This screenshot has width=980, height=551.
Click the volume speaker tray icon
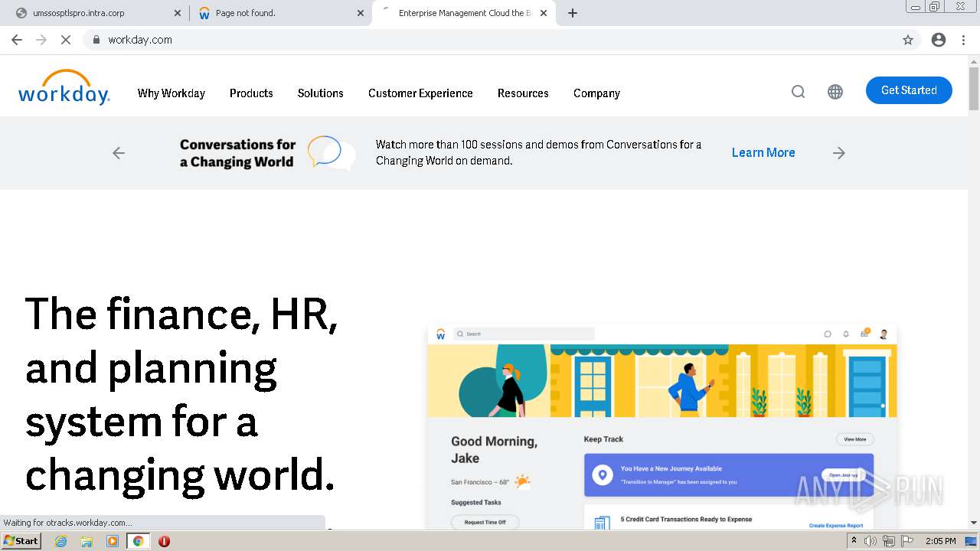tap(871, 541)
